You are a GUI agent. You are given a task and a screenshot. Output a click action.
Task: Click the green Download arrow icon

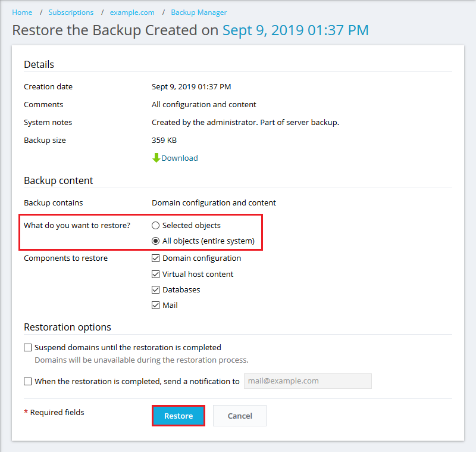click(x=156, y=158)
